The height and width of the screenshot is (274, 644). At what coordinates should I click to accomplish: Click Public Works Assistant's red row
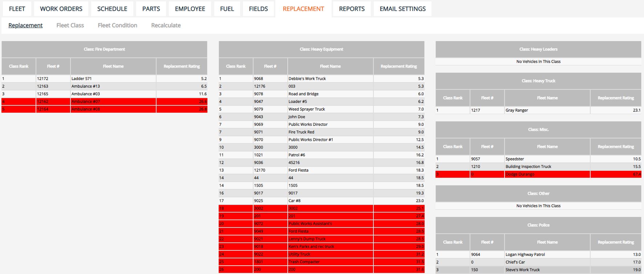pyautogui.click(x=321, y=223)
